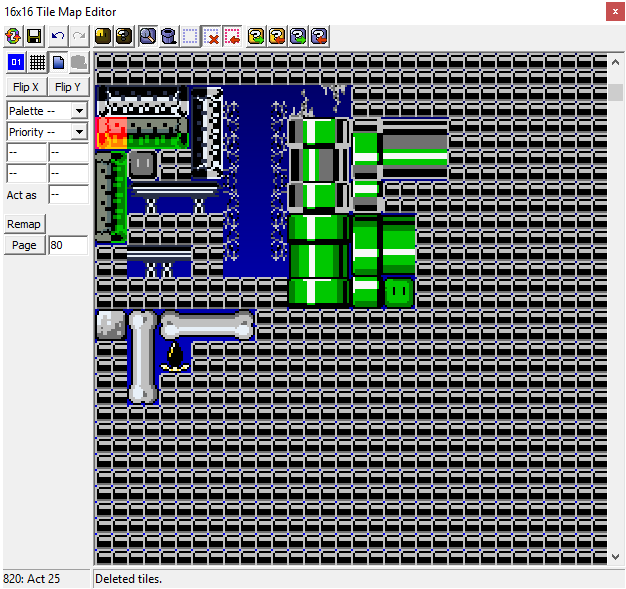Image resolution: width=626 pixels, height=589 pixels.
Task: Click the Page button
Action: 24,245
